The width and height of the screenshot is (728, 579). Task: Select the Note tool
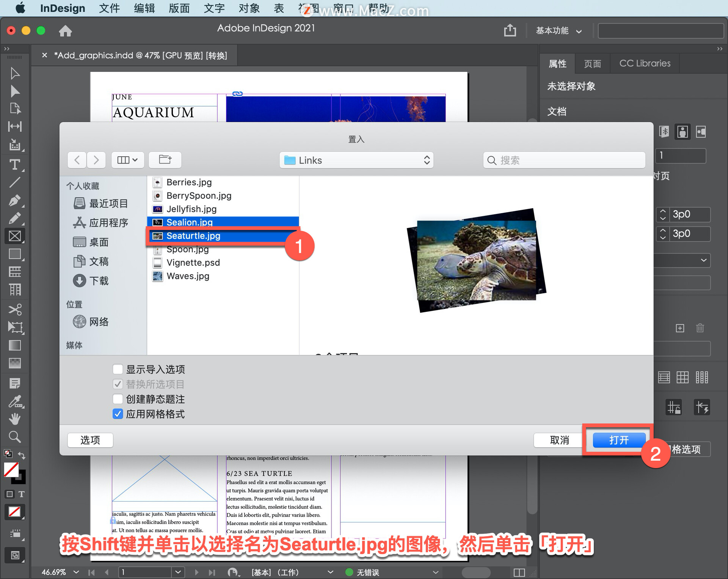coord(15,383)
